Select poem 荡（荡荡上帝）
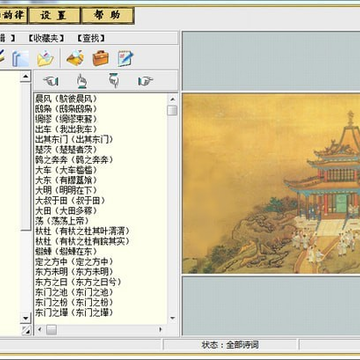 62,221
